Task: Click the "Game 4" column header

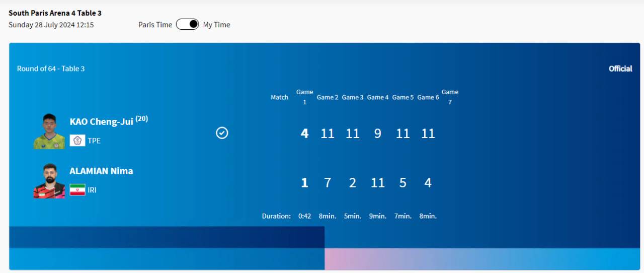Action: [x=377, y=97]
